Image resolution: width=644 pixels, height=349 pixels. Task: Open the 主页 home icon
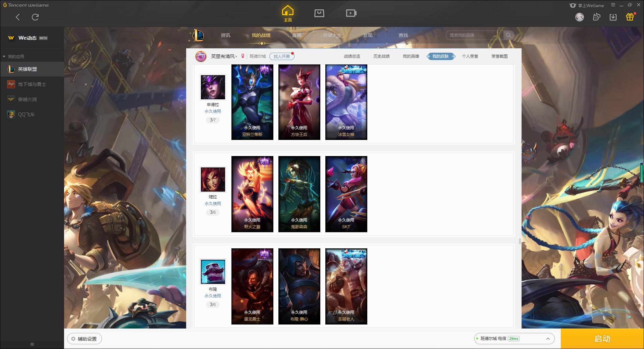click(288, 14)
